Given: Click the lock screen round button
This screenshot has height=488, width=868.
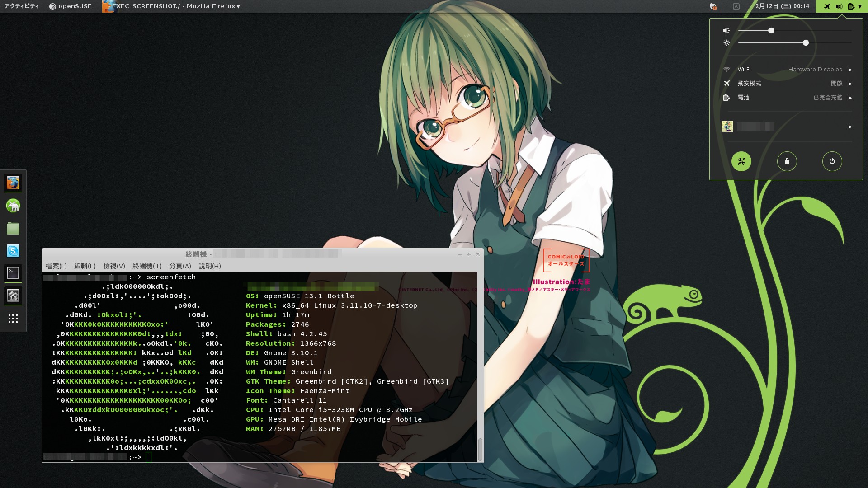Looking at the screenshot, I should click(787, 161).
